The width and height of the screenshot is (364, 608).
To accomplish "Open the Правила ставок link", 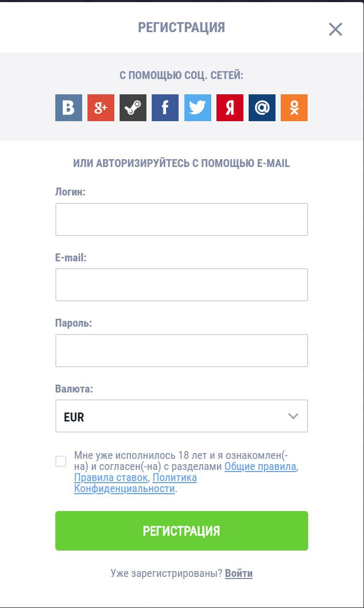I will click(x=112, y=478).
